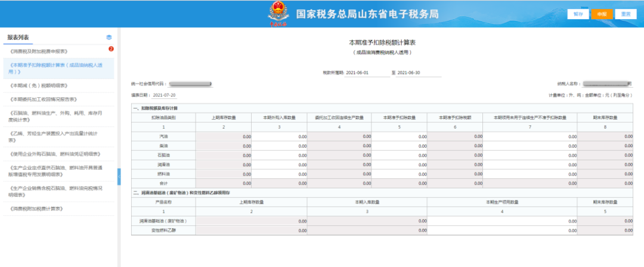Screen dimensions: 644x267
Task: Click 石脑油 本期外购入库数量 cell
Action: (x=279, y=155)
